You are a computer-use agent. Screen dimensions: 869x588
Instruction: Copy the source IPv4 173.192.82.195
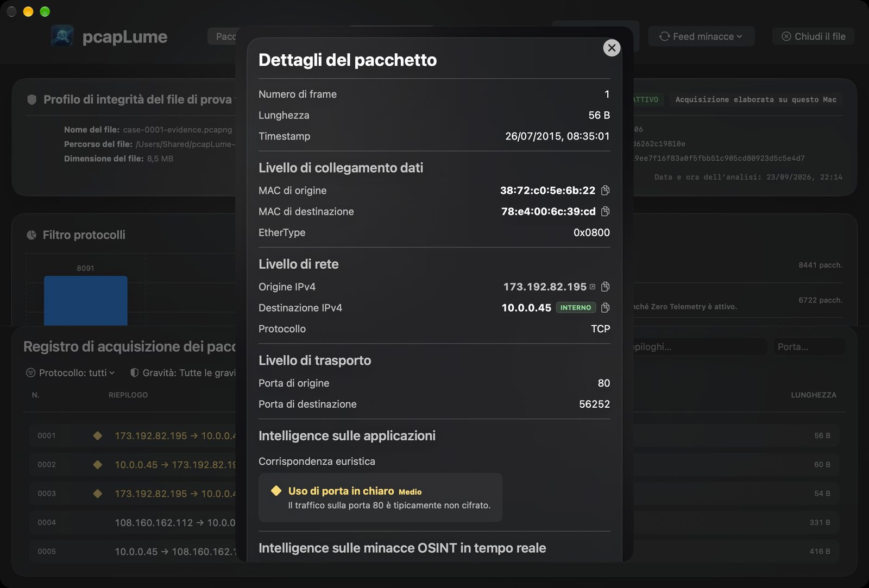606,287
